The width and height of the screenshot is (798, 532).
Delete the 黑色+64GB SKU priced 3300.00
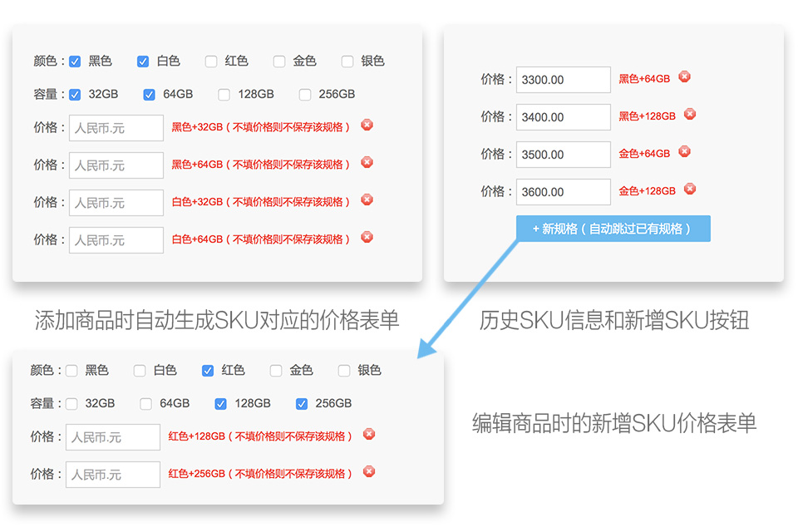[684, 76]
